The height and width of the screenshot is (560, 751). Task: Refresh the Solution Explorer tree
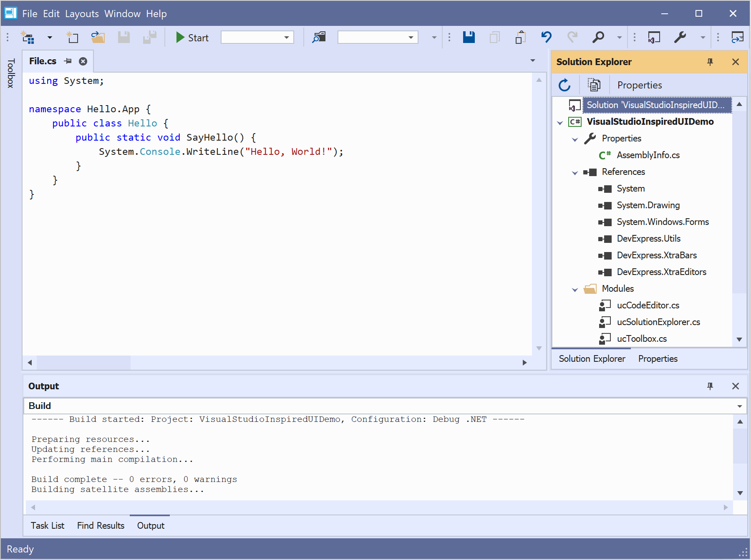(565, 85)
